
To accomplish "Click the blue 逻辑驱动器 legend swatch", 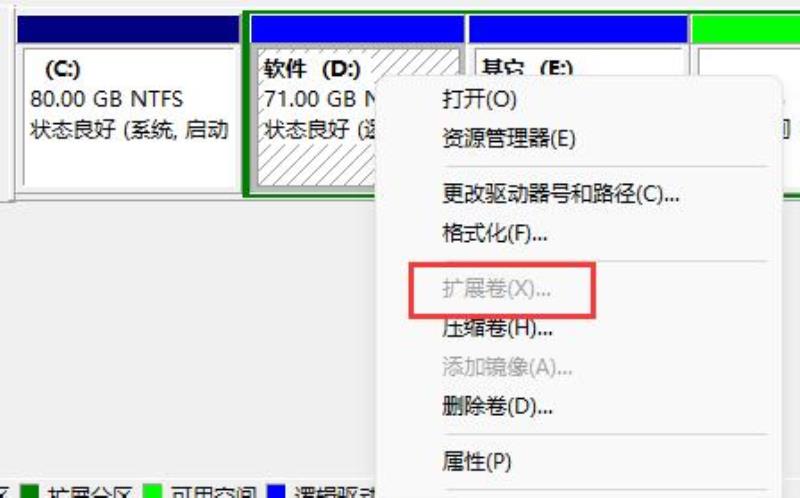I will (276, 491).
